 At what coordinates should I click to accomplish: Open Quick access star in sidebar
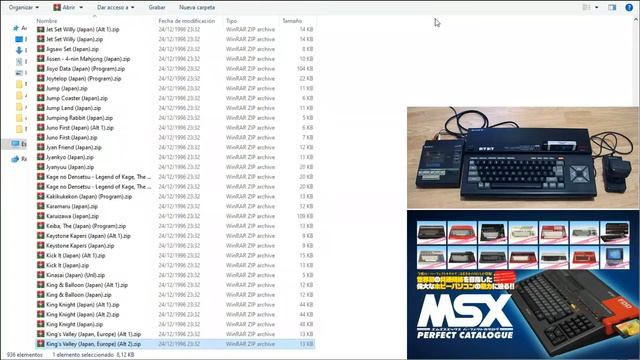click(x=16, y=28)
